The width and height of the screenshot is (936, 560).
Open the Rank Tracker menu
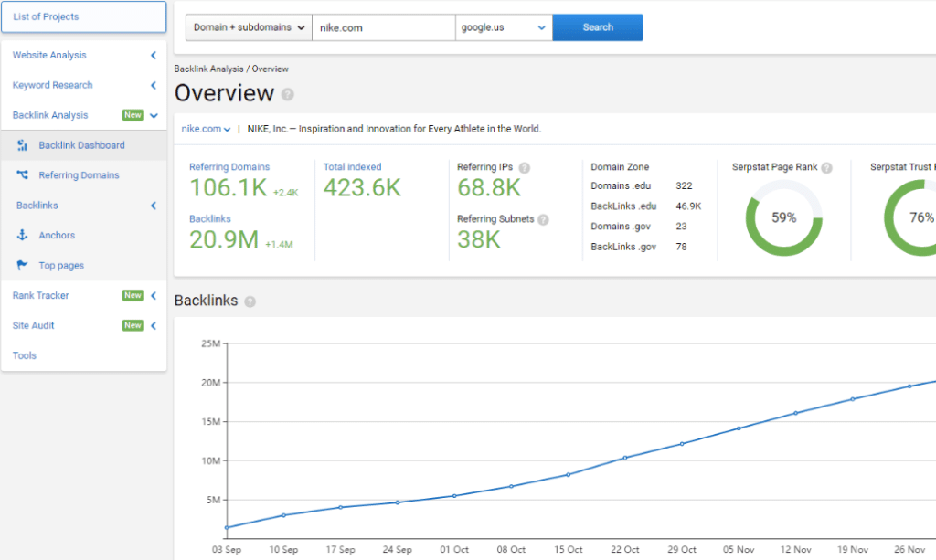pyautogui.click(x=40, y=295)
